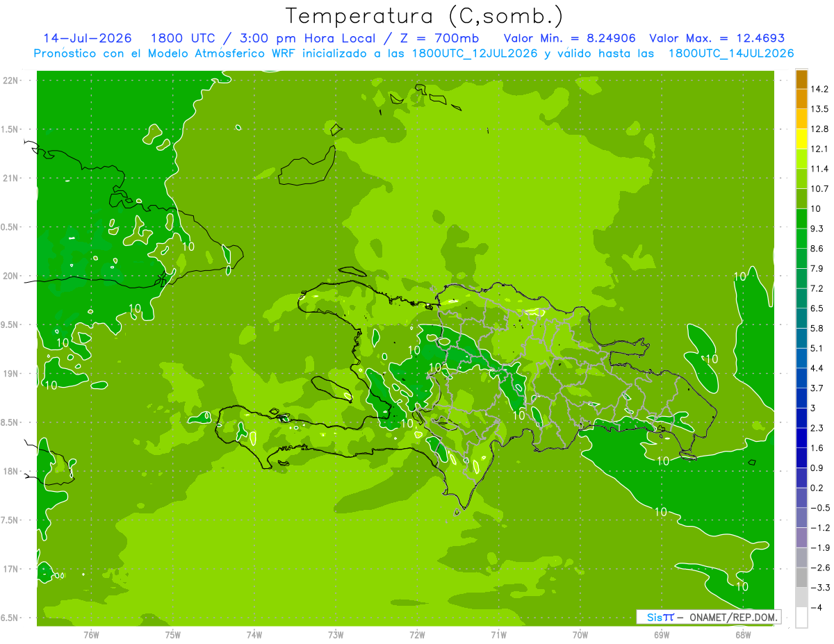Click the '-0.5' colorbar value
Screen dimensions: 834x644
click(x=820, y=508)
